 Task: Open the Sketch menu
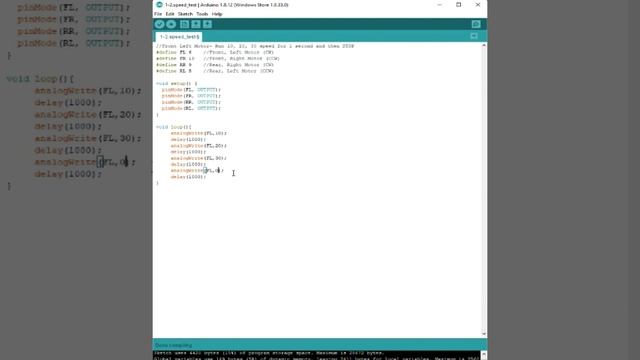pyautogui.click(x=185, y=14)
